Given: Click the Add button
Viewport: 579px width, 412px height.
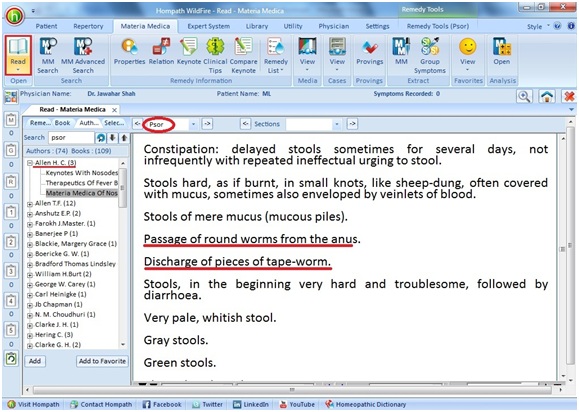Looking at the screenshot, I should tap(35, 361).
